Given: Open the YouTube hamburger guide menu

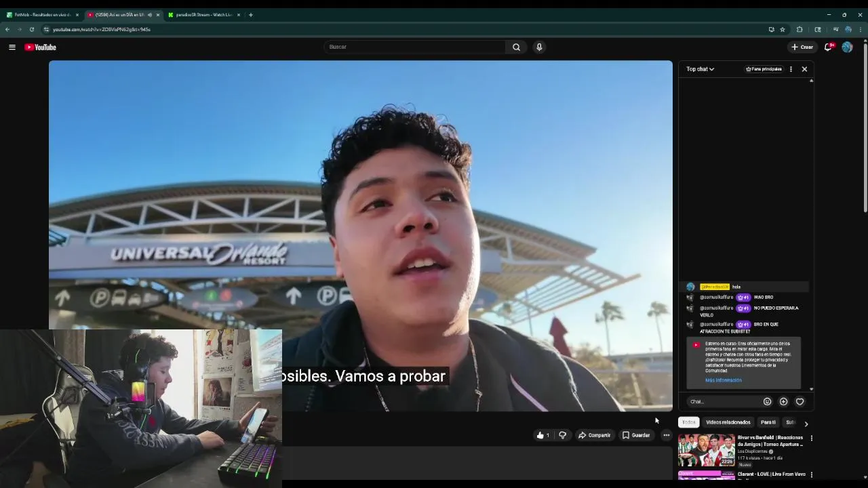Looking at the screenshot, I should [x=12, y=47].
